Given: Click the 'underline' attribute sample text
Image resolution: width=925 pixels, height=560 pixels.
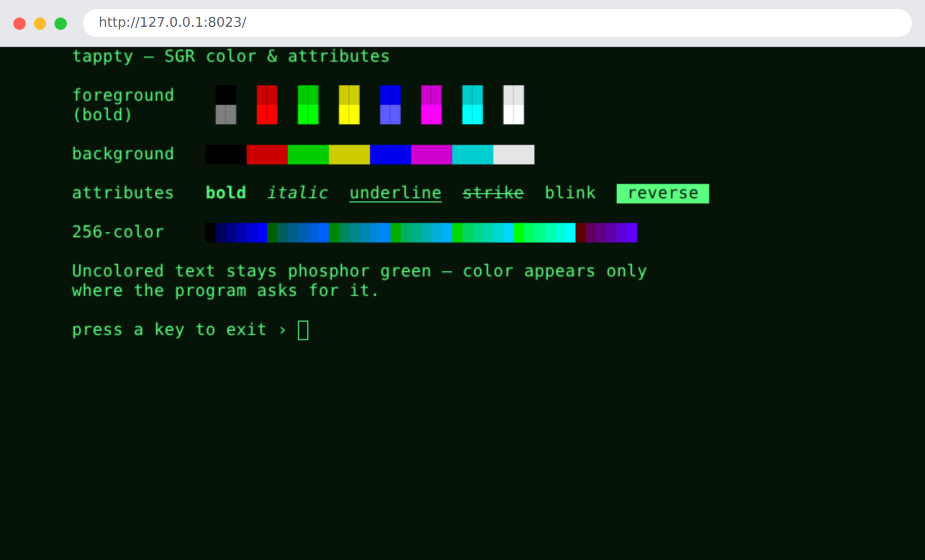Looking at the screenshot, I should tap(396, 193).
